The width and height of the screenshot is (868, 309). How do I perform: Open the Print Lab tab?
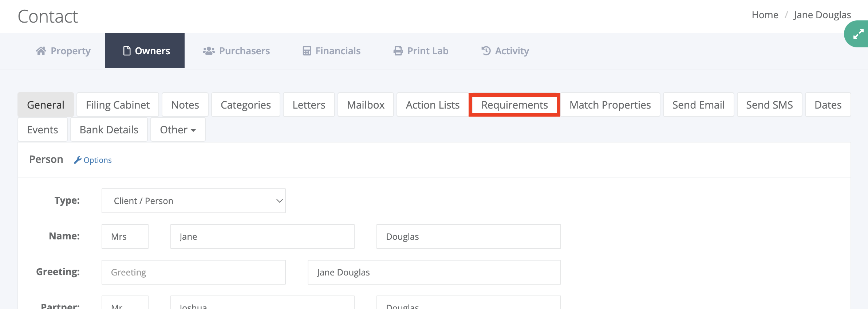pos(421,51)
